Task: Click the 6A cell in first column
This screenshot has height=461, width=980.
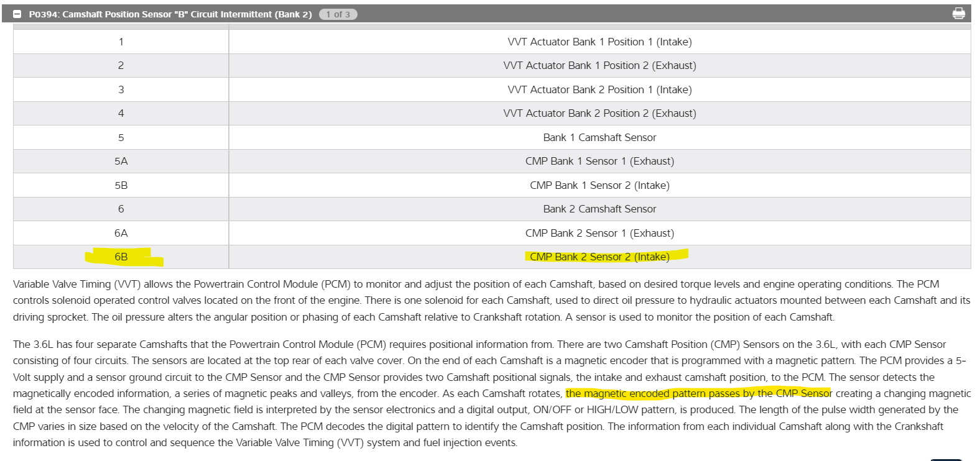Action: pyautogui.click(x=121, y=233)
